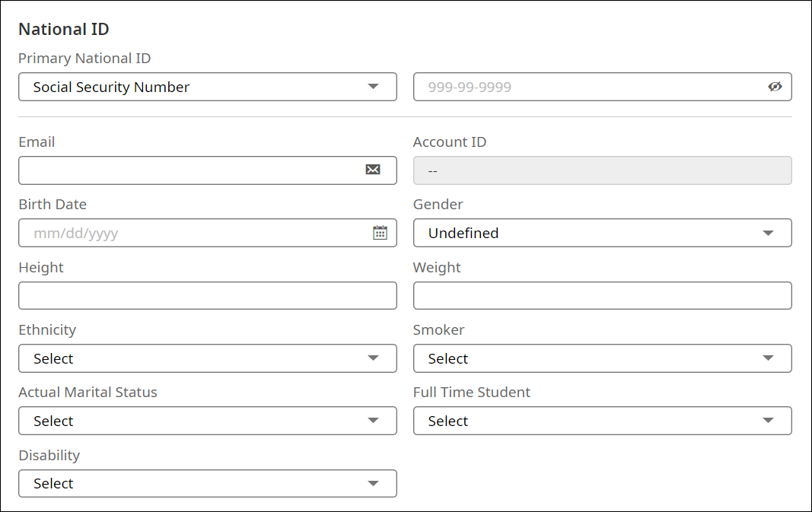
Task: Click the Disability dropdown caret icon
Action: pyautogui.click(x=373, y=483)
